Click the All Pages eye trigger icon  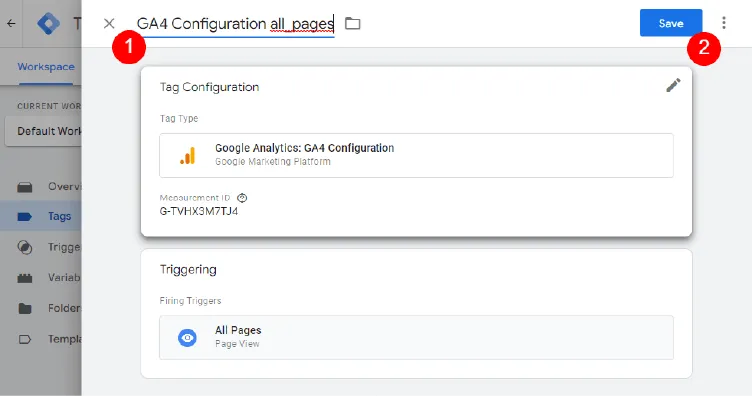(x=187, y=338)
